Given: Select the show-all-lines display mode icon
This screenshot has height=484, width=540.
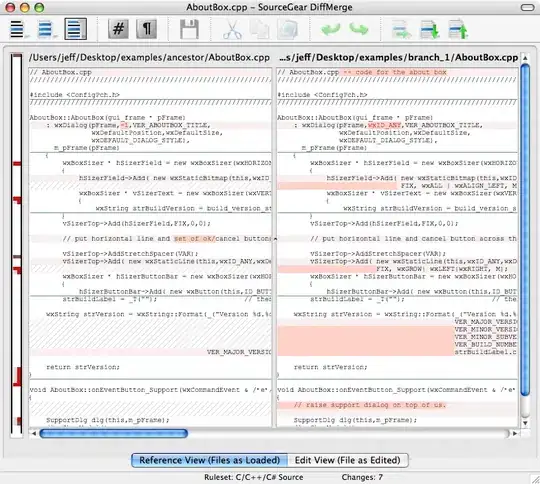Looking at the screenshot, I should (17, 29).
